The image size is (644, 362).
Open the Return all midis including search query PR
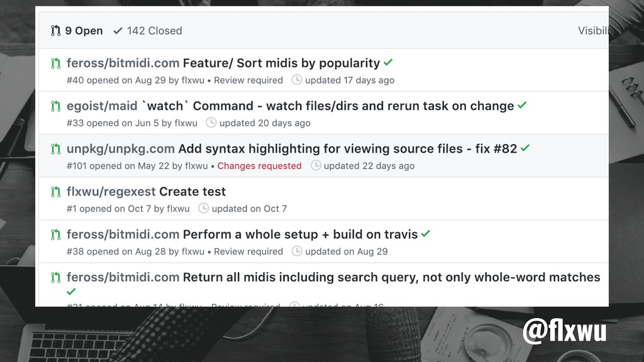391,277
